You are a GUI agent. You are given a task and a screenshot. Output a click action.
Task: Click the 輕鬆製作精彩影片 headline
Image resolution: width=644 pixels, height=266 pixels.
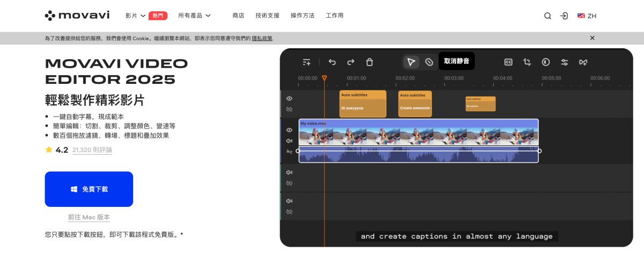[x=94, y=100]
